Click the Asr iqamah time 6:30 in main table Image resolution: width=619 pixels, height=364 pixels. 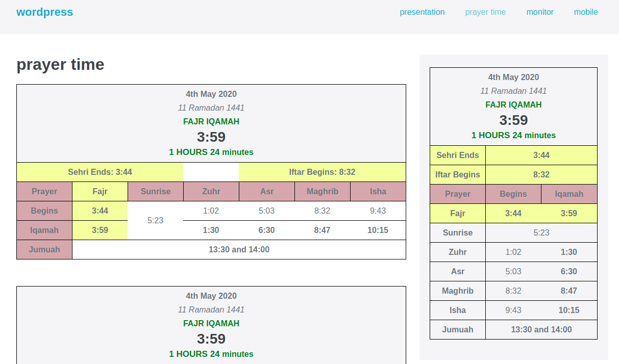[x=266, y=230]
